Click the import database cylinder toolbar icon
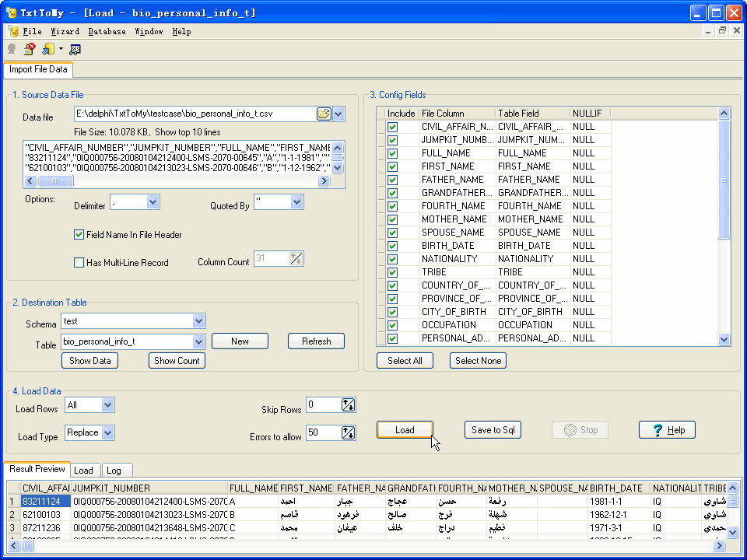The image size is (747, 560). pos(48,49)
